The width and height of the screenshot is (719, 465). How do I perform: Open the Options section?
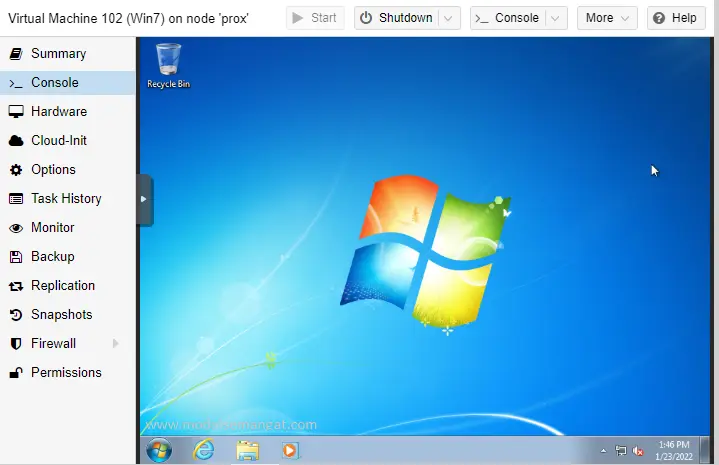click(67, 170)
